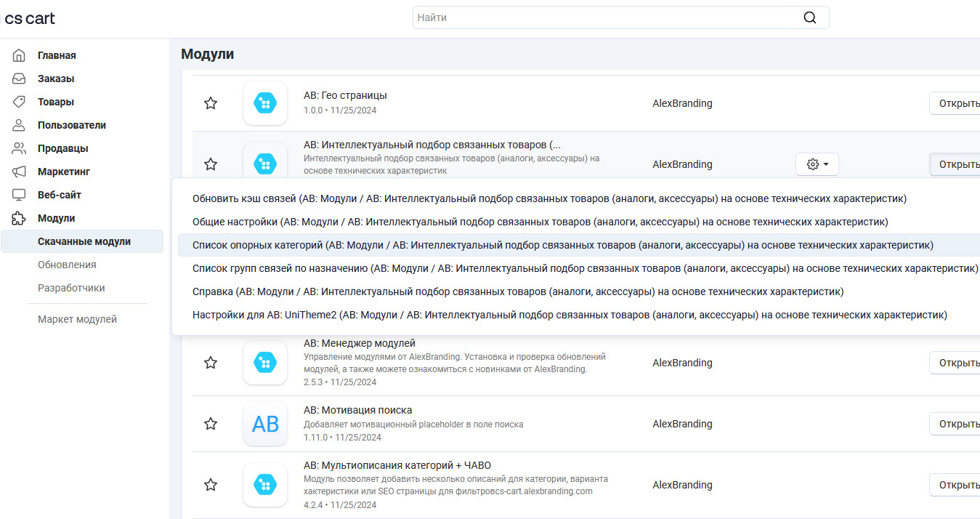Open Продавцы in the sidebar

[63, 148]
